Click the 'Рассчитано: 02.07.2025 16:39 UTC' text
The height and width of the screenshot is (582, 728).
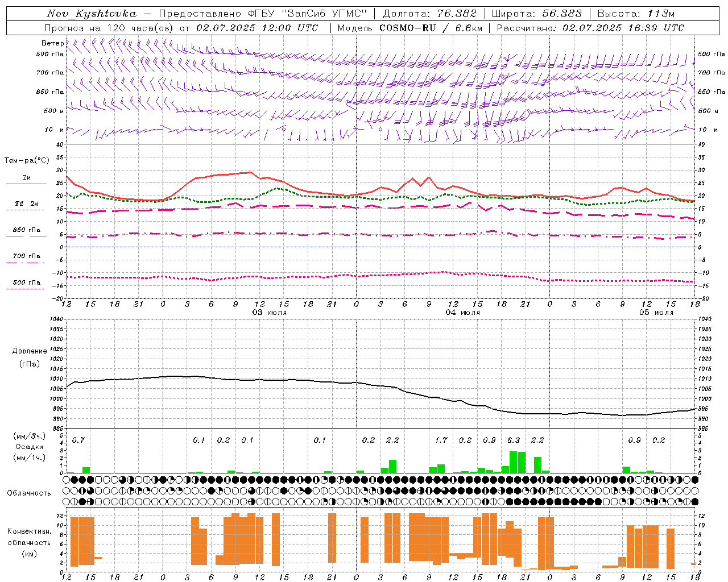click(590, 28)
